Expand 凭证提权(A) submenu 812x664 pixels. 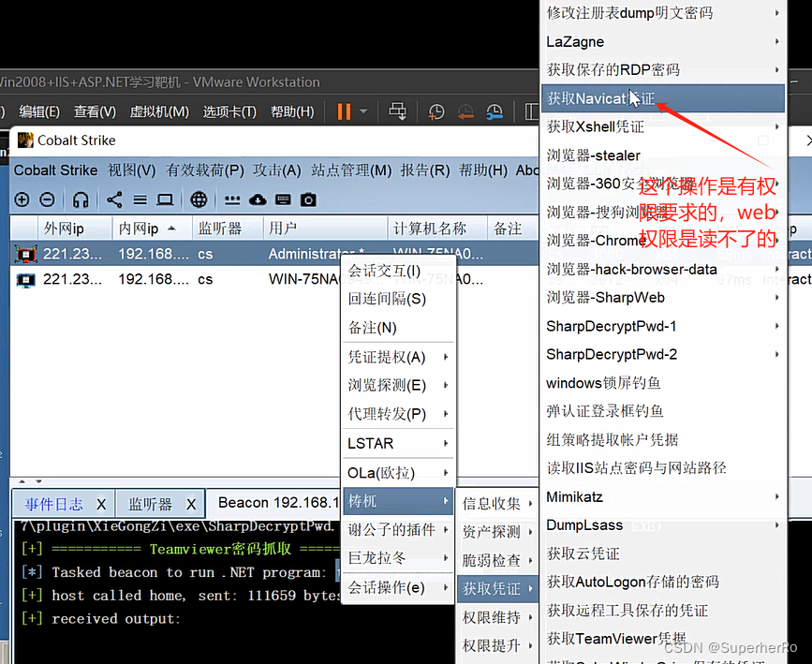[398, 357]
